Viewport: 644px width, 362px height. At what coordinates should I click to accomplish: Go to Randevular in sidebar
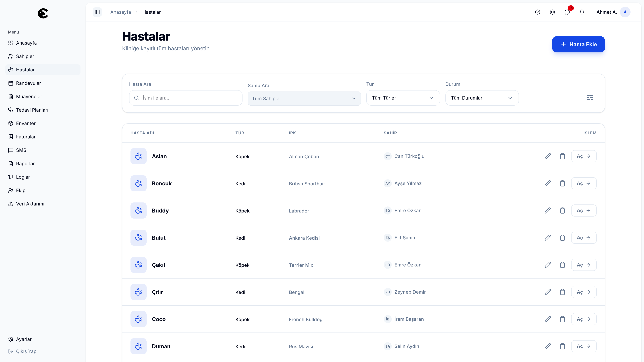coord(28,83)
